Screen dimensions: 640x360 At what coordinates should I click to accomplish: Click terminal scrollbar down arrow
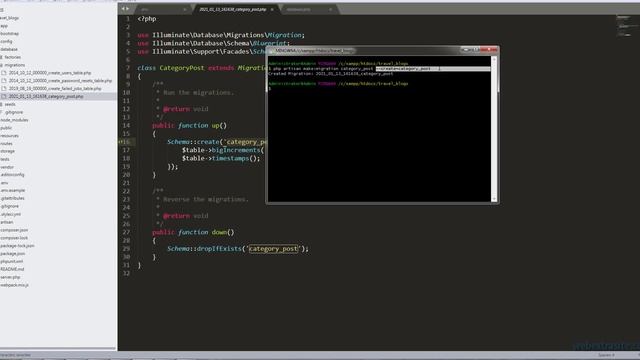494,199
